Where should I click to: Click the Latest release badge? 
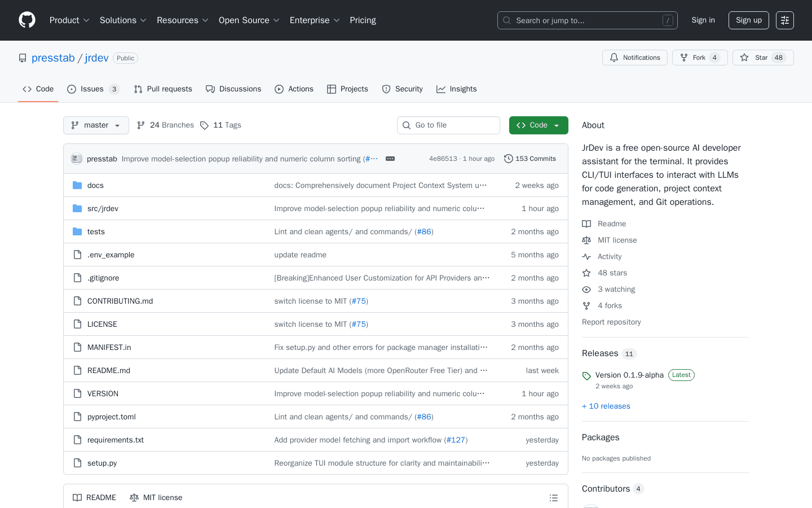pos(681,375)
